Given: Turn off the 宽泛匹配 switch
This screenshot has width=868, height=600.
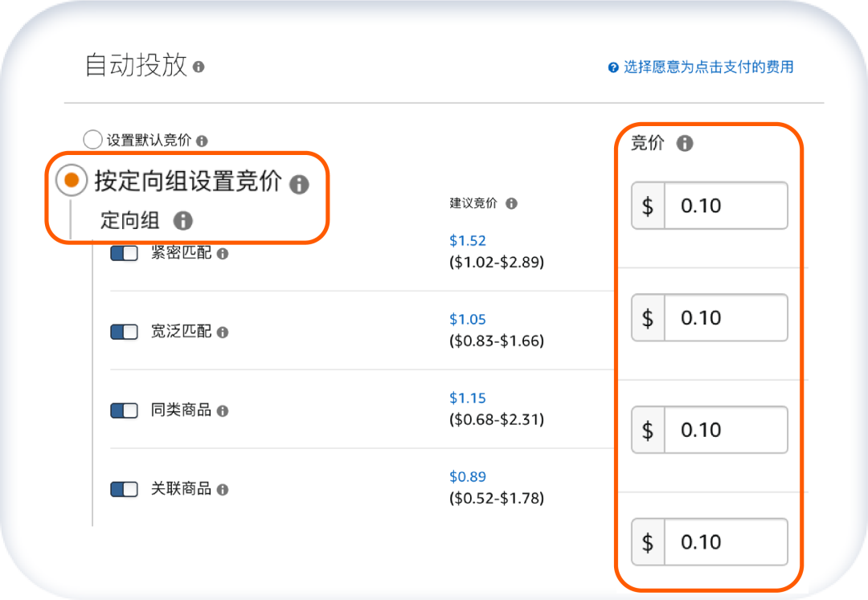Looking at the screenshot, I should tap(125, 332).
